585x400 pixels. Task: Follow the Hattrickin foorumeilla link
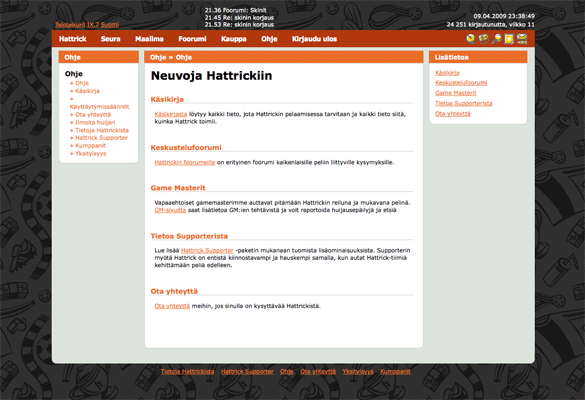click(x=185, y=162)
